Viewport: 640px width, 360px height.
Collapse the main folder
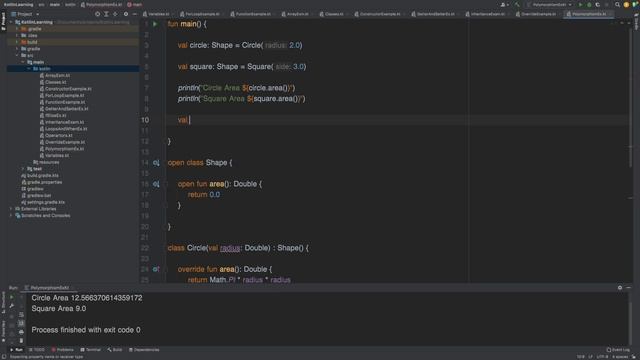tap(23, 62)
